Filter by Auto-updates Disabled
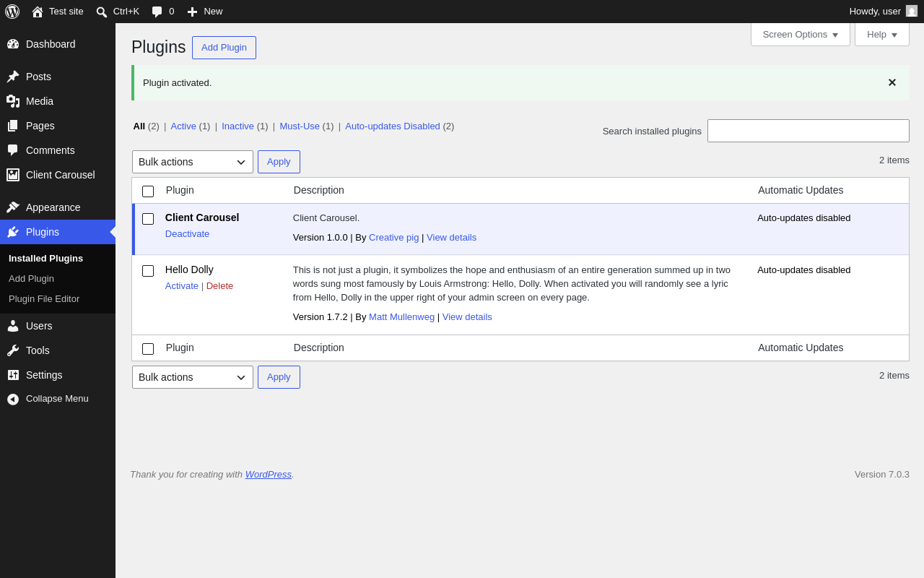Screen dimensions: 924x578 (393, 126)
